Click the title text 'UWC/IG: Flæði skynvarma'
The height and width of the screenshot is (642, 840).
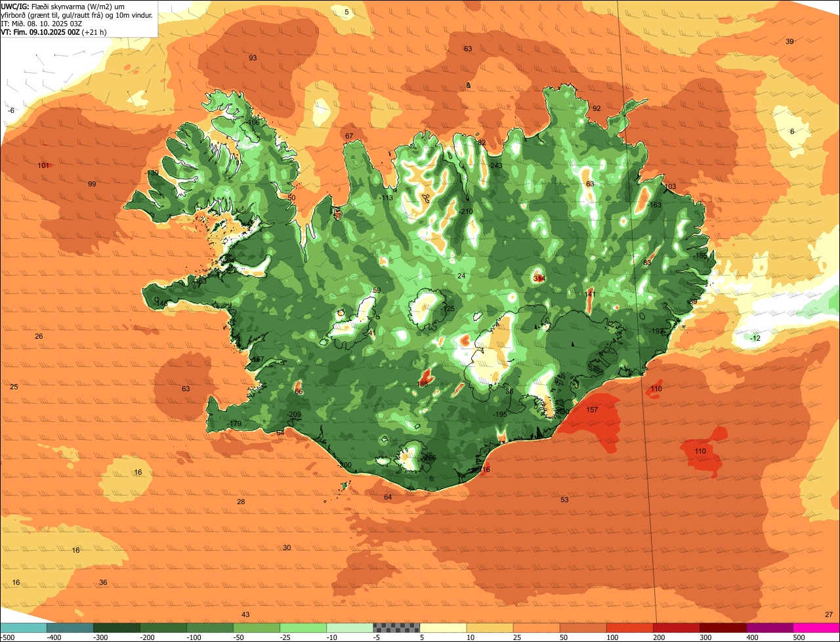coord(43,6)
